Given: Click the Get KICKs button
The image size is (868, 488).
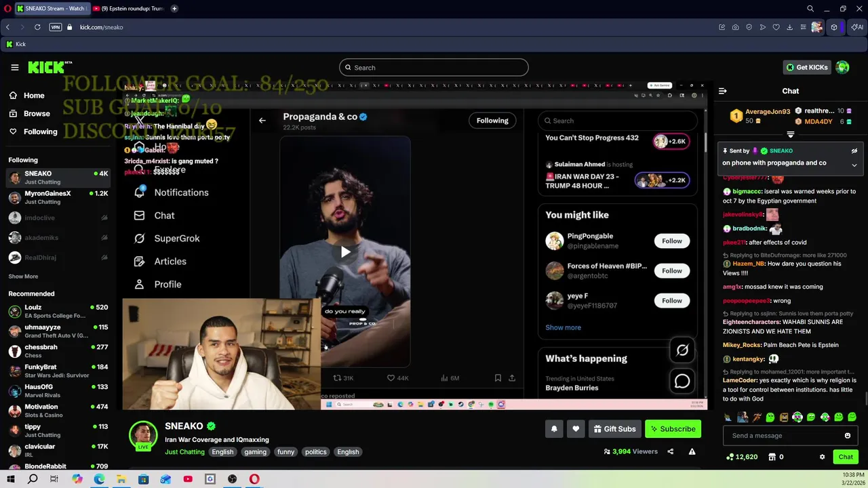Looking at the screenshot, I should tap(807, 67).
